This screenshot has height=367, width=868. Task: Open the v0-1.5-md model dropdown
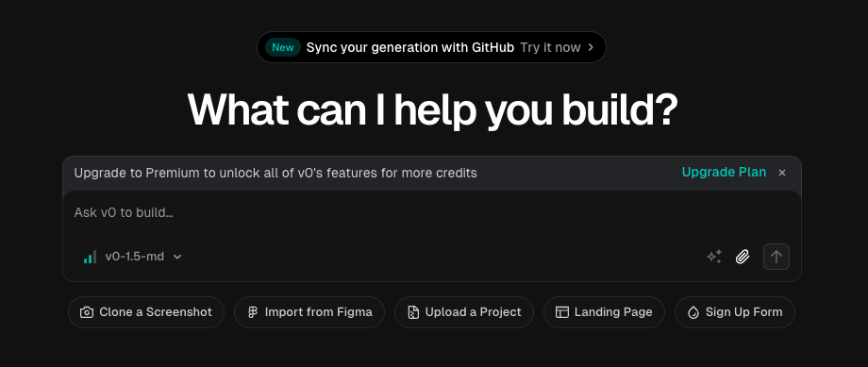pos(132,257)
